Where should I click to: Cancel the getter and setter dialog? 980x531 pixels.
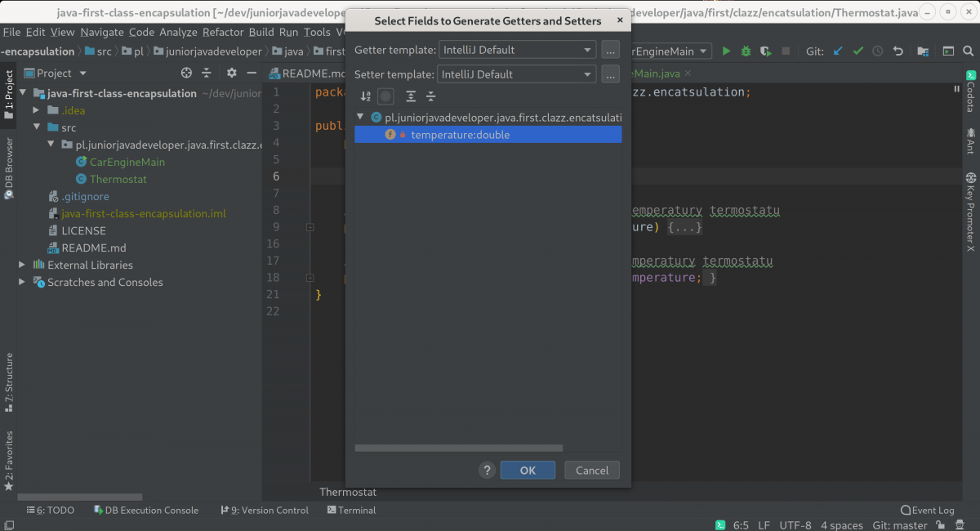pos(591,471)
